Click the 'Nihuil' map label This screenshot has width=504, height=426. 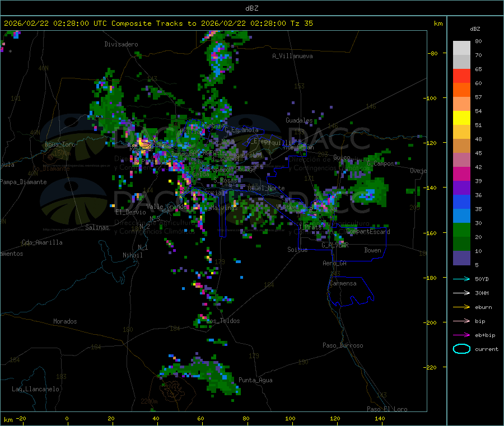(x=132, y=255)
